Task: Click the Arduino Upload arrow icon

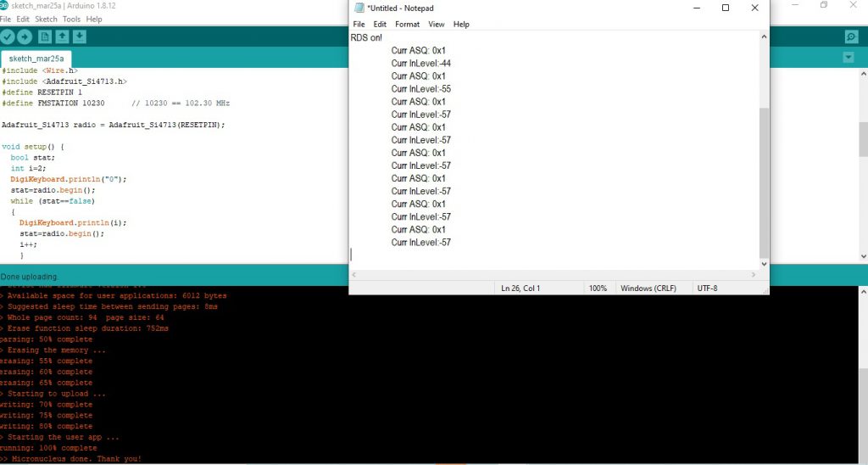Action: coord(25,36)
